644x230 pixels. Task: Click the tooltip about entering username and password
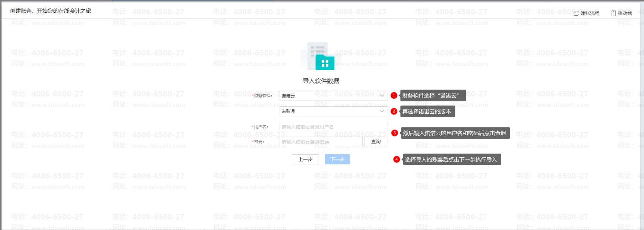click(454, 133)
